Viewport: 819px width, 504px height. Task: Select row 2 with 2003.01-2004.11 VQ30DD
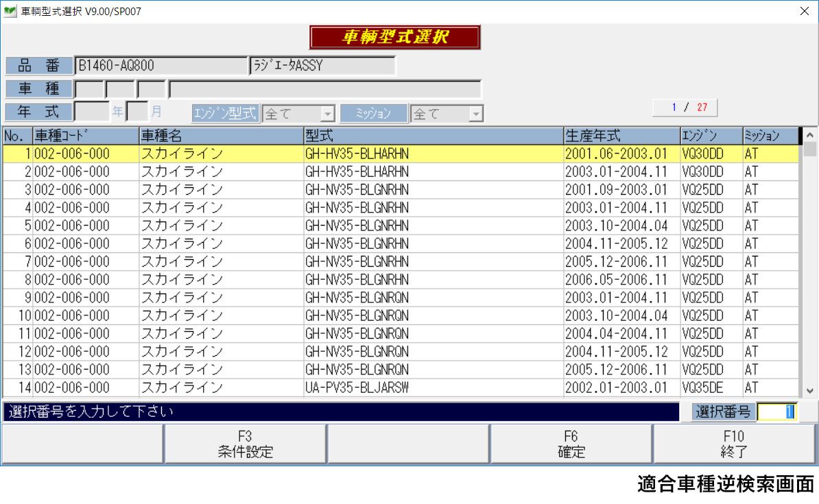pyautogui.click(x=401, y=172)
